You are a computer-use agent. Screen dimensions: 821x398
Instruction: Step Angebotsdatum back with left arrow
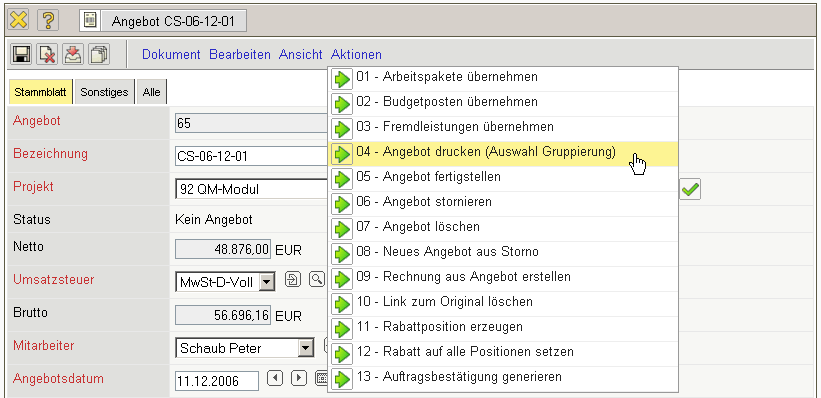(x=275, y=378)
